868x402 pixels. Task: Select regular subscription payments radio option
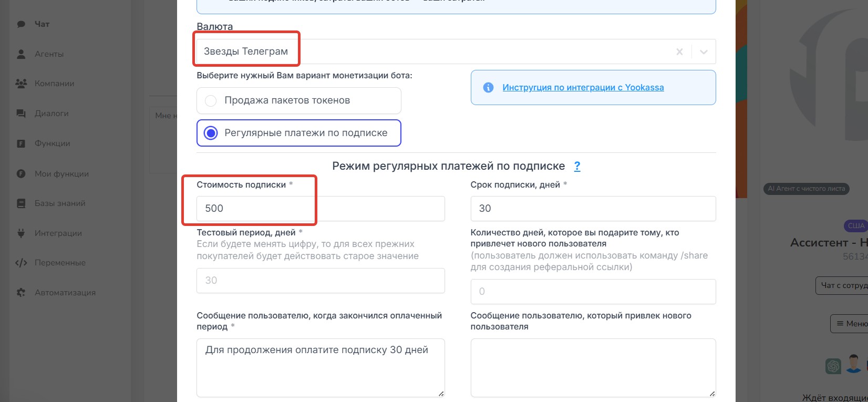(211, 133)
